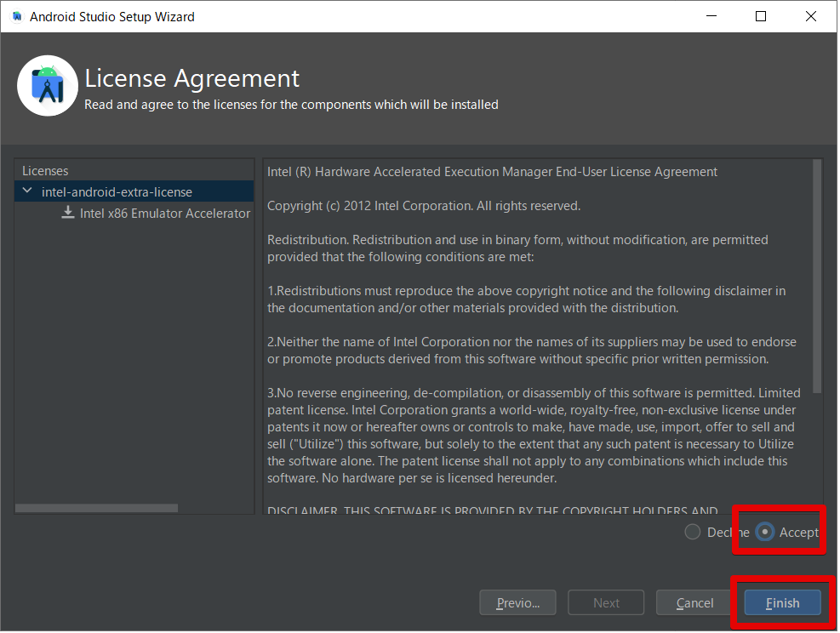
Task: Click the 'Copyright (c) 2012 Intel Corporation' line
Action: click(x=424, y=206)
